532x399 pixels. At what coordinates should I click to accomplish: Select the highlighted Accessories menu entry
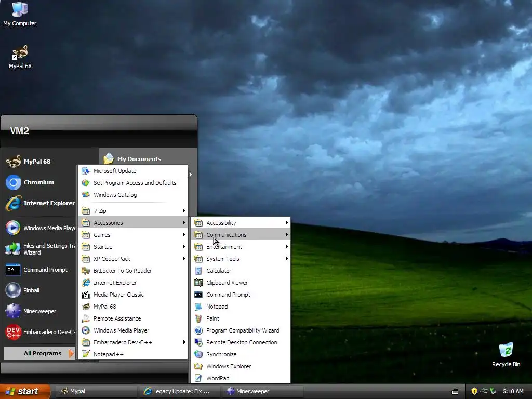(x=133, y=223)
